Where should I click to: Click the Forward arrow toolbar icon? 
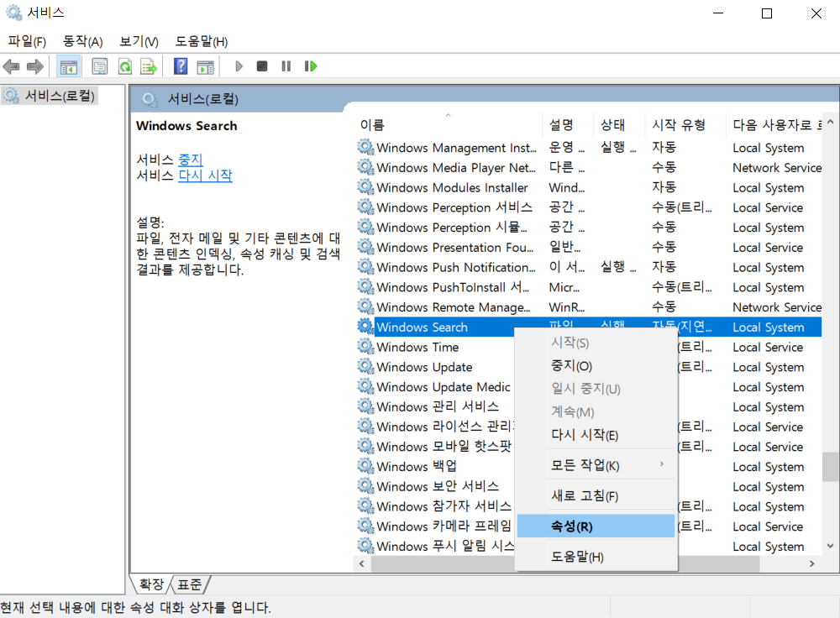pyautogui.click(x=35, y=66)
